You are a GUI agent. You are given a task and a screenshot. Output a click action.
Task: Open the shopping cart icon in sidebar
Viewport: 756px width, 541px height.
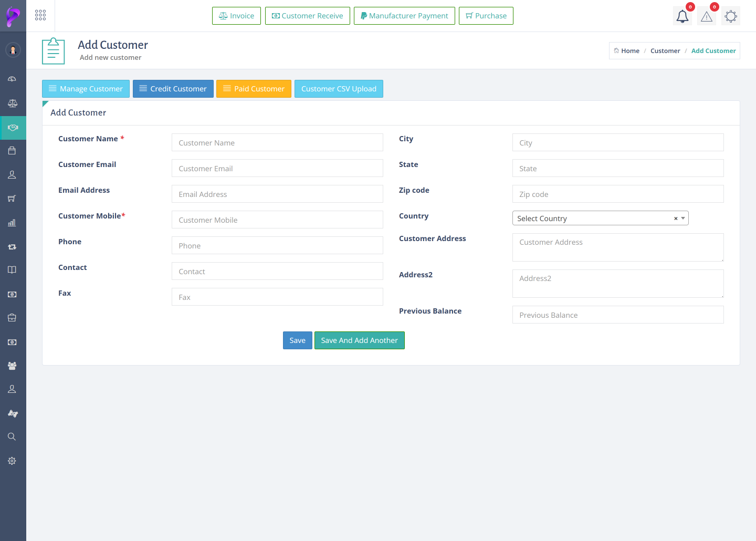[12, 199]
